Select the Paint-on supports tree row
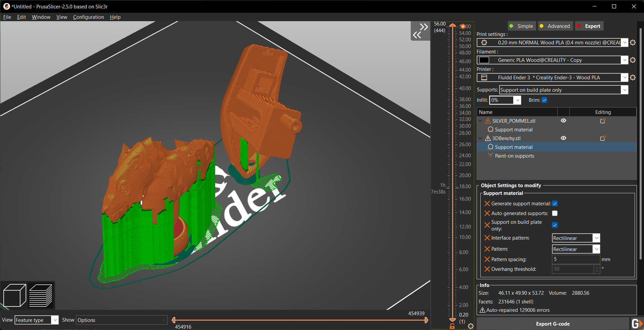Screen dimensions: 644x330 pos(557,156)
